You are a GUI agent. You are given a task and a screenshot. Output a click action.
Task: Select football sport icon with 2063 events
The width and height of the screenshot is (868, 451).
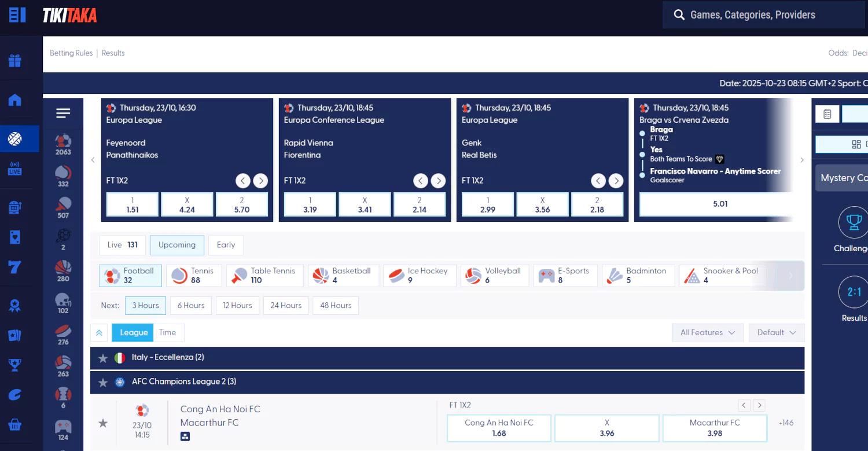tap(63, 144)
